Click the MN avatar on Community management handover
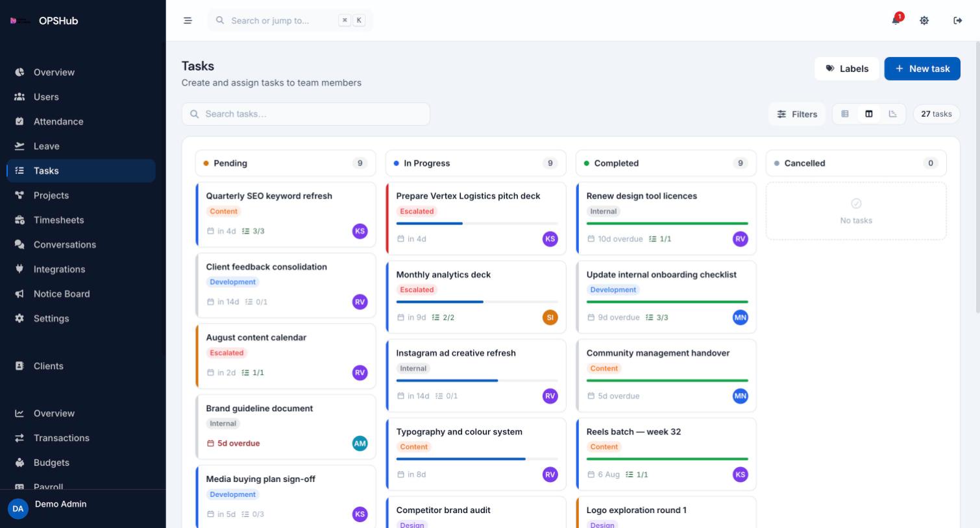 click(740, 396)
